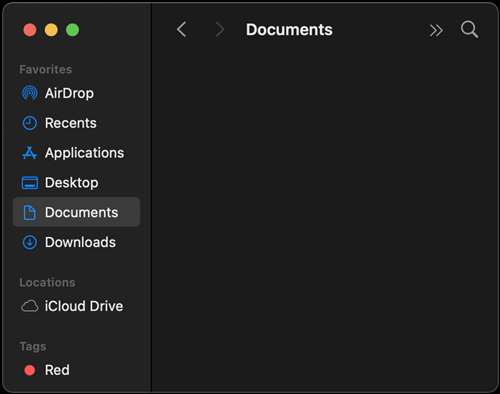Click the Documents window title
The image size is (500, 394).
[x=289, y=29]
